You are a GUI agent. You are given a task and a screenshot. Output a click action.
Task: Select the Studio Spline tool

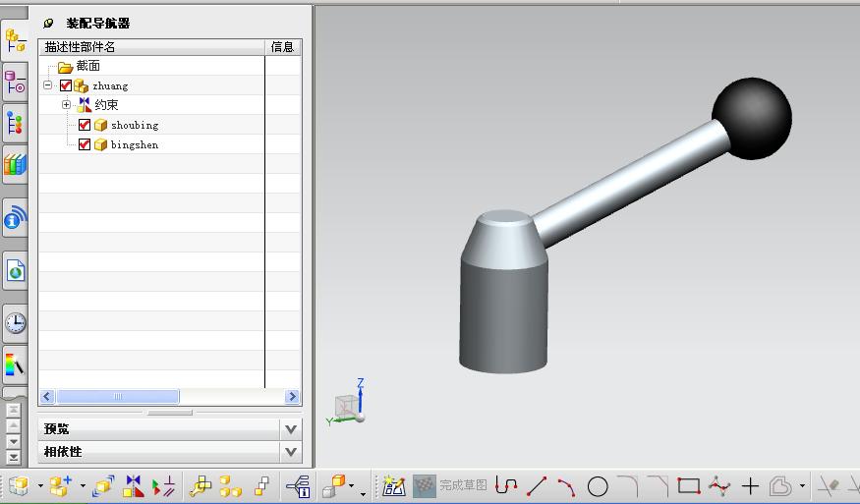pyautogui.click(x=719, y=486)
